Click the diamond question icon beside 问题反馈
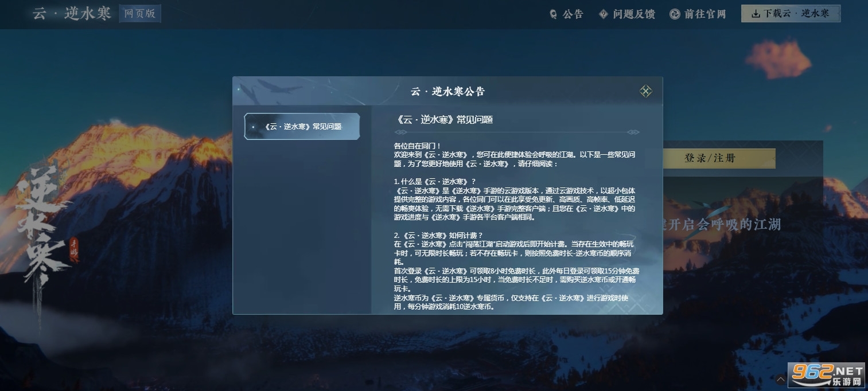The height and width of the screenshot is (391, 868). (x=603, y=14)
